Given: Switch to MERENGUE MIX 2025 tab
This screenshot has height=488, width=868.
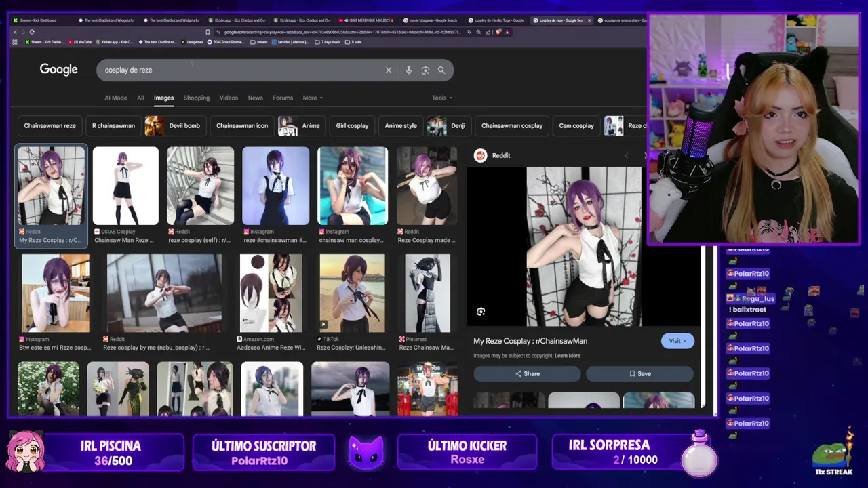Looking at the screenshot, I should coord(366,20).
